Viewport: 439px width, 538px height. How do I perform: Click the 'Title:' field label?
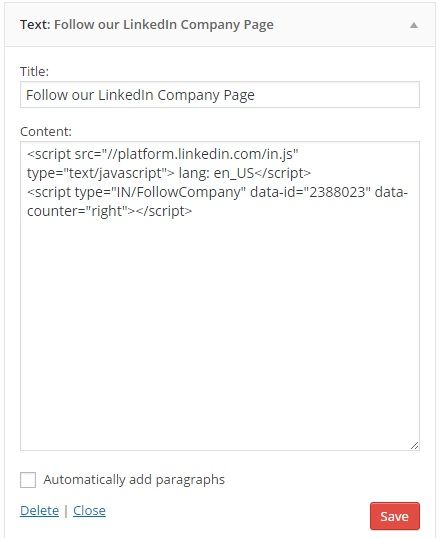34,72
